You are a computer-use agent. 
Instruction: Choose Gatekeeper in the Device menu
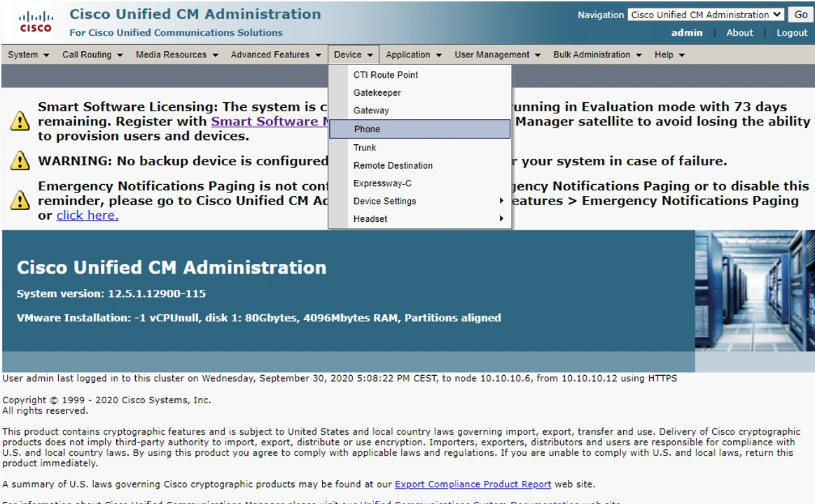(420, 92)
